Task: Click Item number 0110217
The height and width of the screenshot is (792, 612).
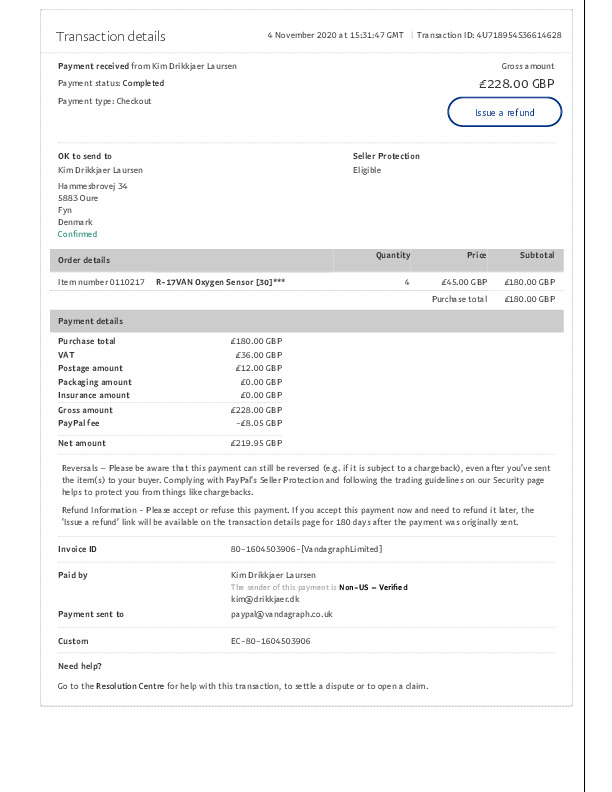Action: (101, 282)
